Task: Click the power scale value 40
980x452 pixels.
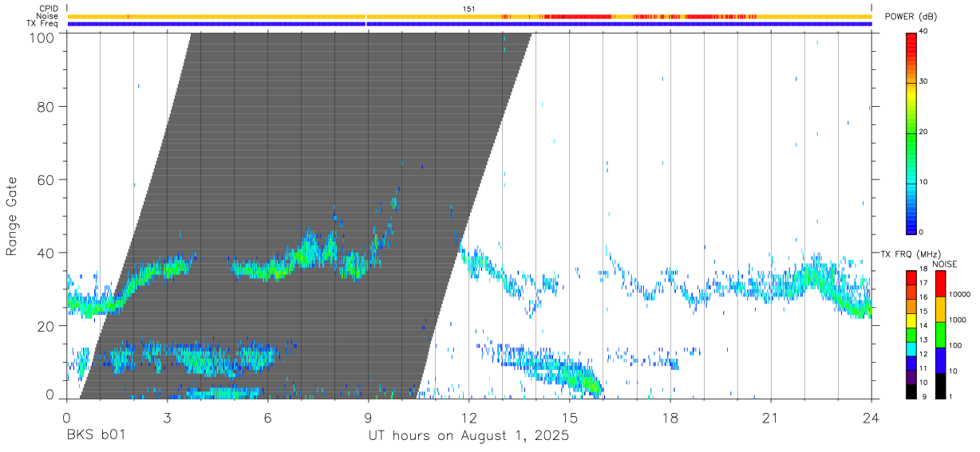Action: (925, 31)
